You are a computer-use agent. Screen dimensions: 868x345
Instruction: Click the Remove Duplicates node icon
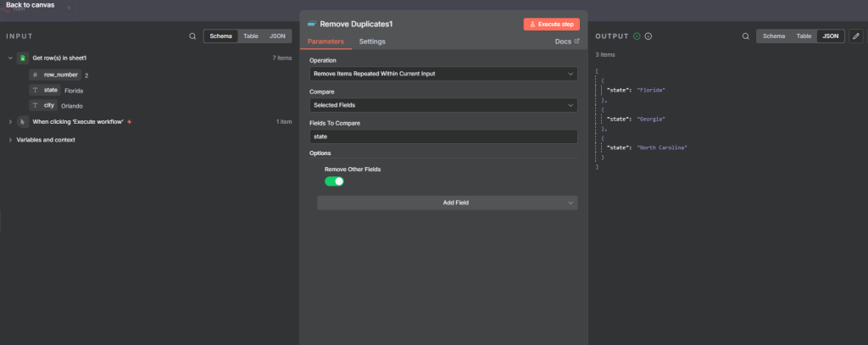pos(312,24)
